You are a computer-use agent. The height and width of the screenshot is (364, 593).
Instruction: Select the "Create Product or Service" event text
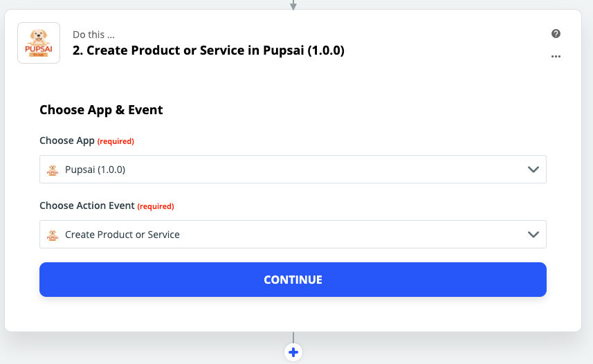point(122,235)
